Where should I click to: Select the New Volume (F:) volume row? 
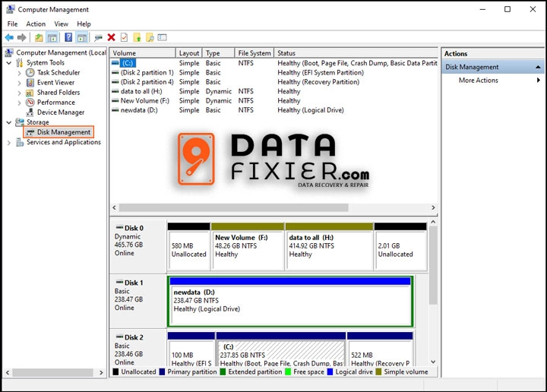273,101
